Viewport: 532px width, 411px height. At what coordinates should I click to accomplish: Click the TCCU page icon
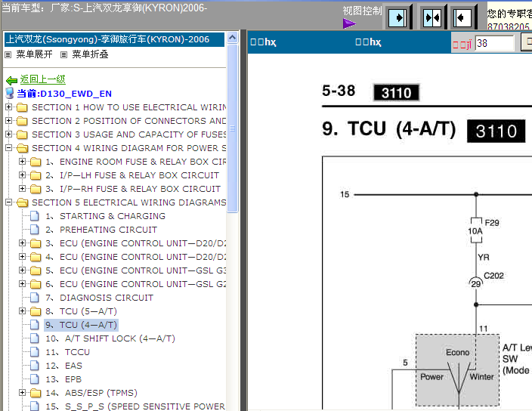click(34, 352)
